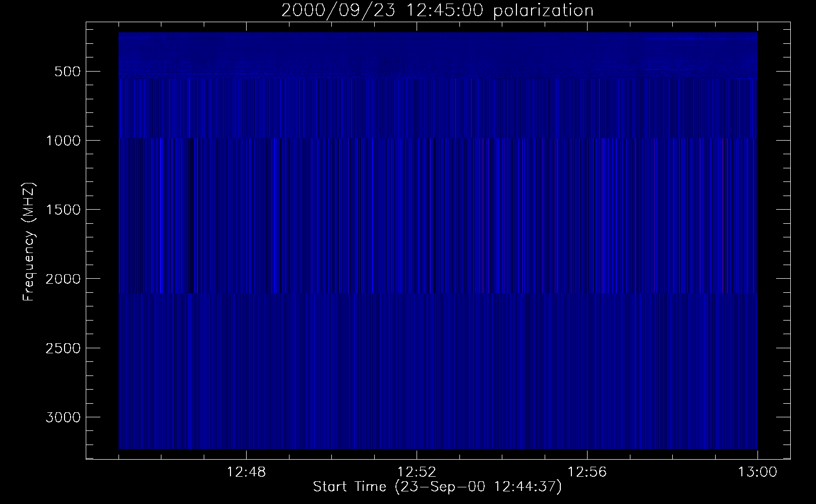Click the plot title '2000/09/23 12:45:00 polarization'
816x504 pixels.
[437, 11]
